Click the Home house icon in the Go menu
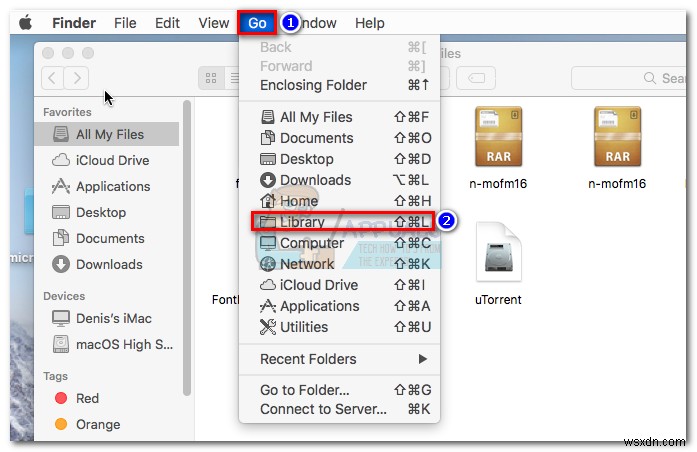Viewport: 697px width, 452px height. click(268, 200)
